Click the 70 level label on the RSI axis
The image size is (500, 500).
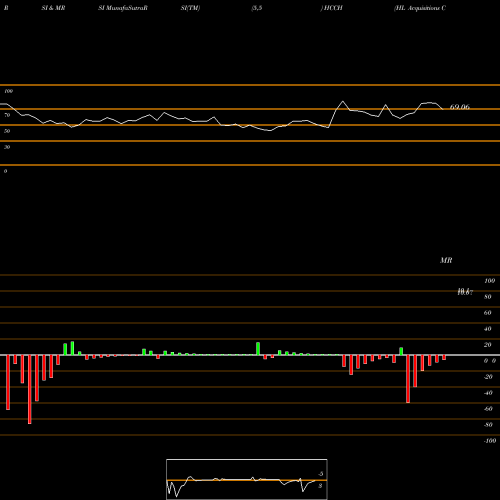coord(7,115)
